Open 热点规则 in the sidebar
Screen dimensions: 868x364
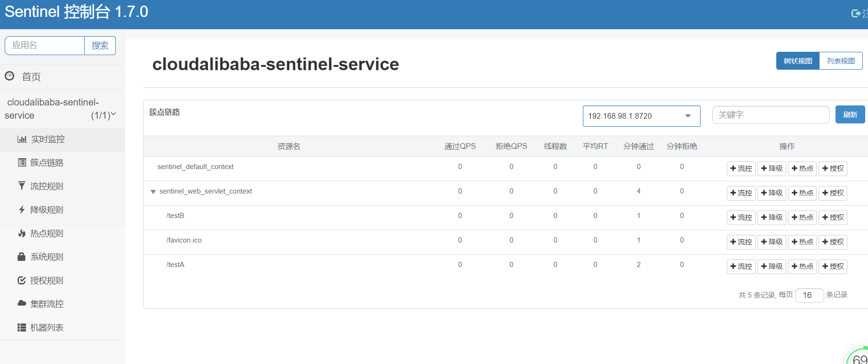point(63,234)
